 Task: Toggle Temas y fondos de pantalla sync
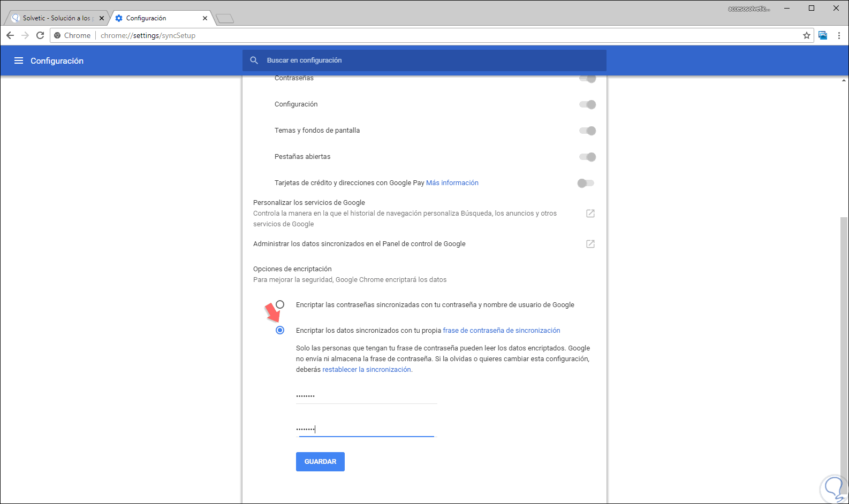click(587, 131)
